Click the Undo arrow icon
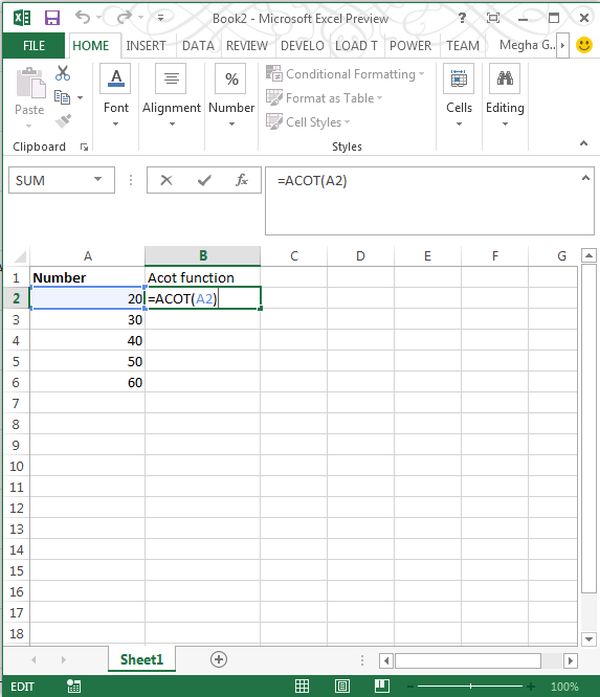Image resolution: width=600 pixels, height=697 pixels. [83, 17]
